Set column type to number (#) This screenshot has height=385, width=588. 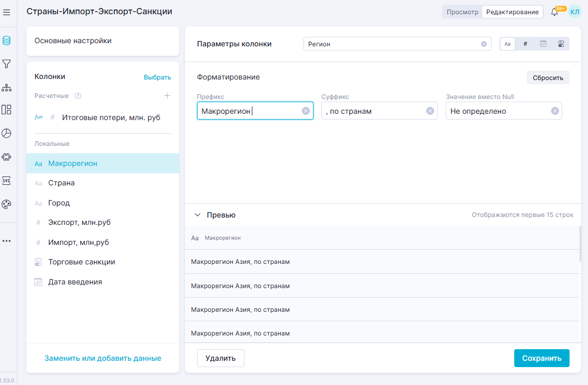coord(525,44)
